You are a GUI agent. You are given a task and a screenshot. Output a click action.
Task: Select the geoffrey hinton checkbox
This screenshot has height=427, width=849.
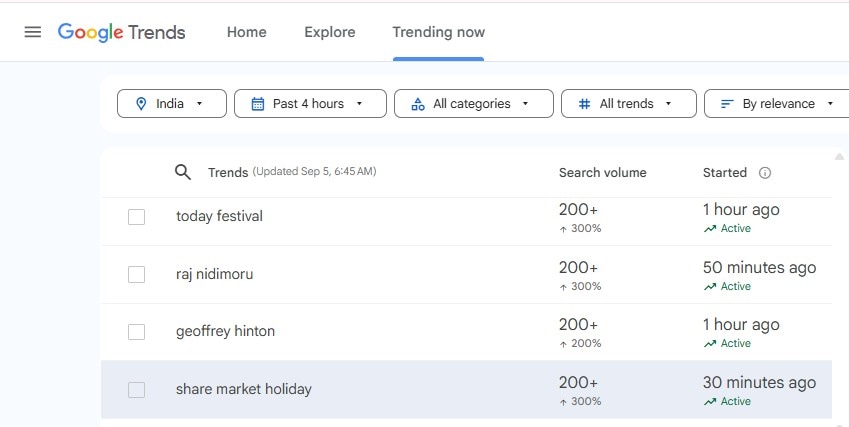136,332
